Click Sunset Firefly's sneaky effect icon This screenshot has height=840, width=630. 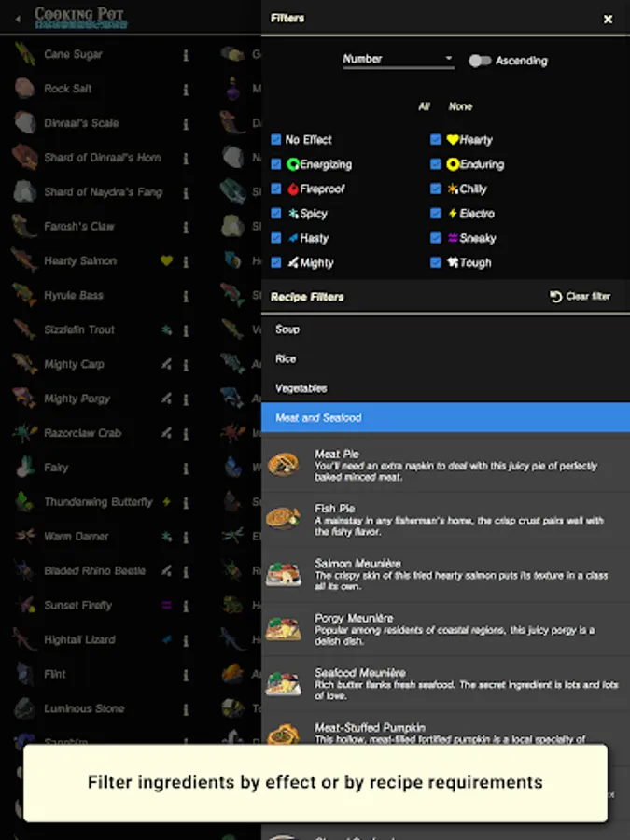tap(167, 606)
